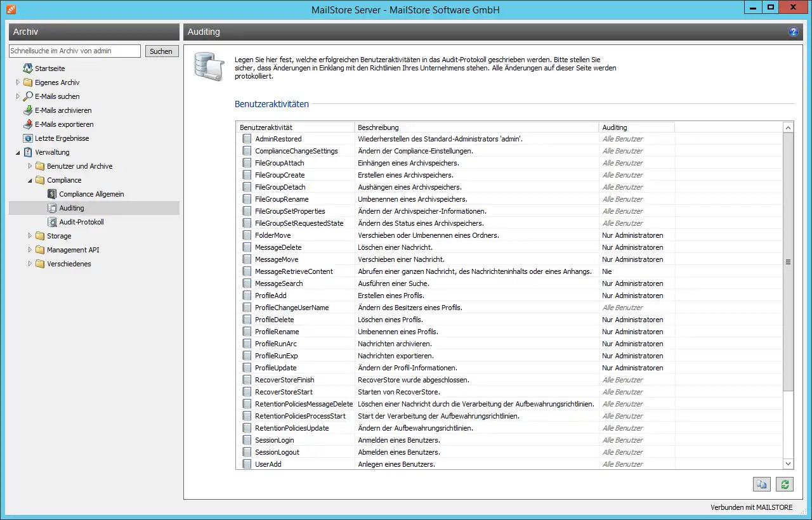Select the ComplianceChangeSettings row

pyautogui.click(x=510, y=151)
